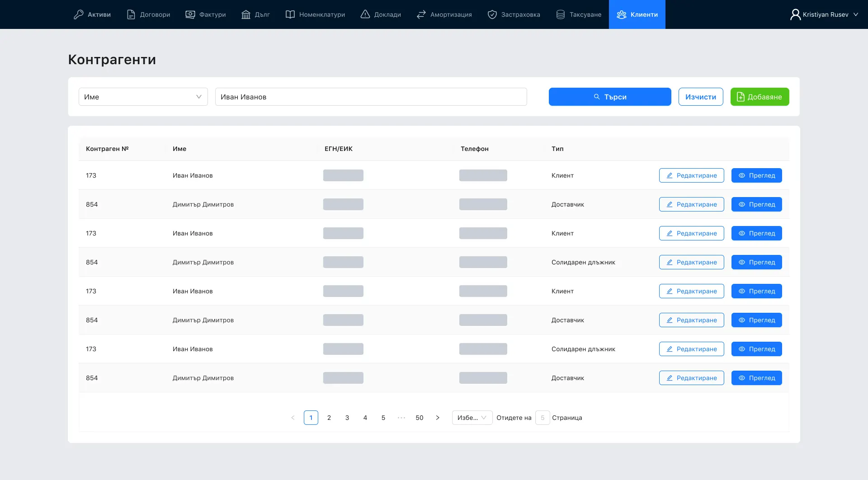This screenshot has height=480, width=868.
Task: Select page 4 in pagination
Action: click(365, 418)
